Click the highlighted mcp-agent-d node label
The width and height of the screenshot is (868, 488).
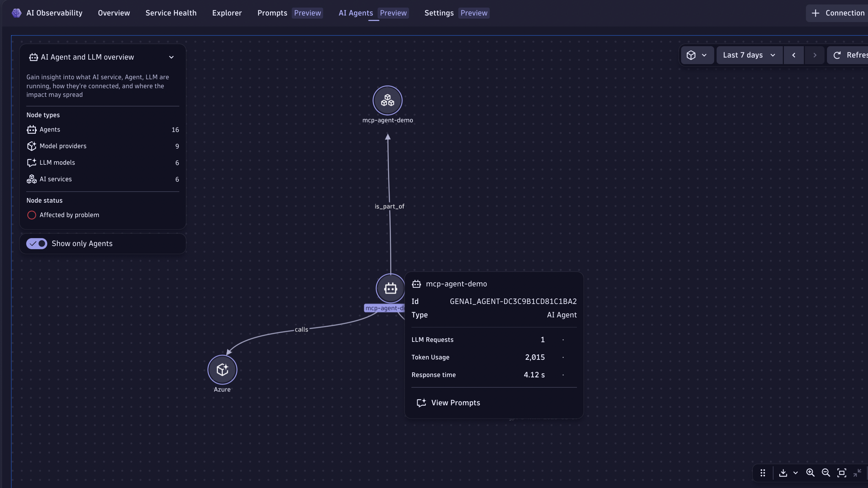pos(384,308)
